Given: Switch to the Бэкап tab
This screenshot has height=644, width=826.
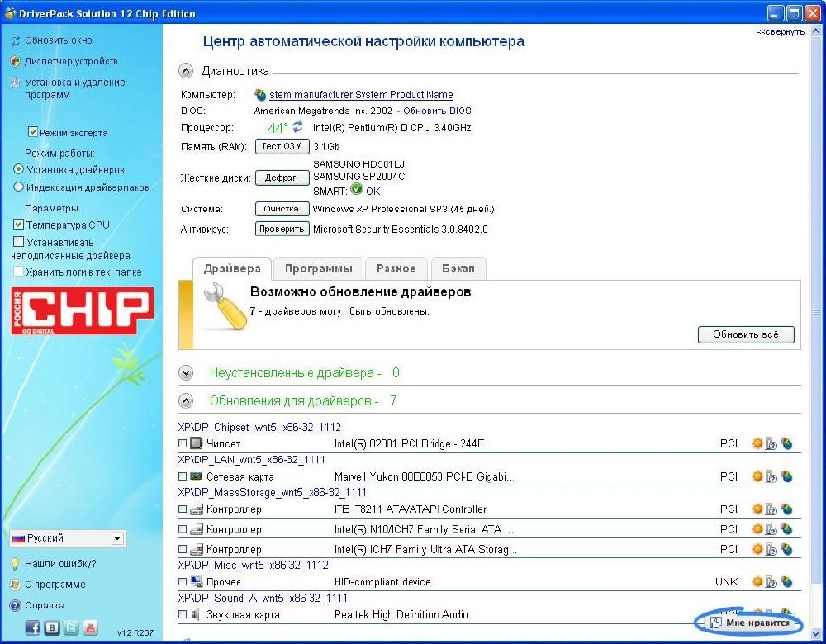Looking at the screenshot, I should pos(458,268).
